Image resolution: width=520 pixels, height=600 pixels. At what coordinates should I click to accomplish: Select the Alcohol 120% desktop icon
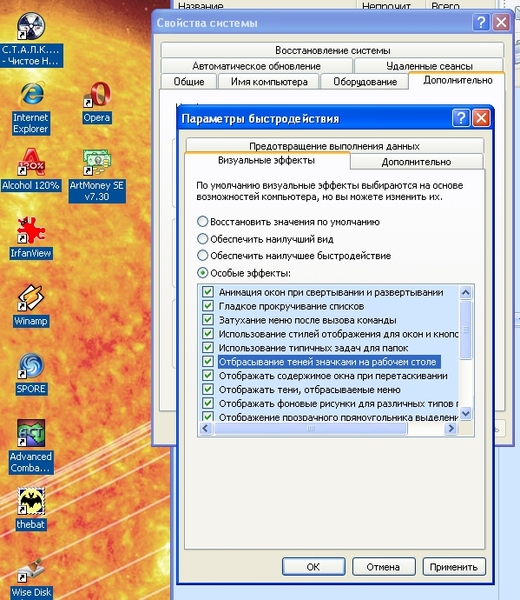(x=31, y=162)
